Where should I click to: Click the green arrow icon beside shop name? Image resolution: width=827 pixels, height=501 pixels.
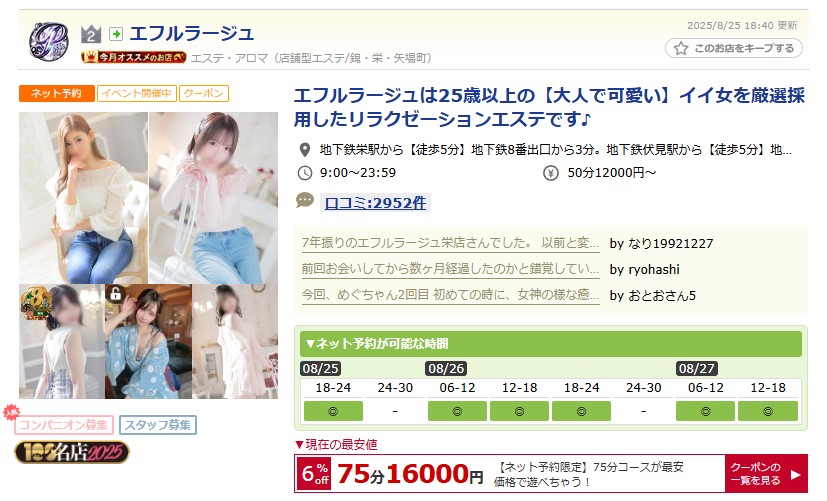tap(116, 34)
